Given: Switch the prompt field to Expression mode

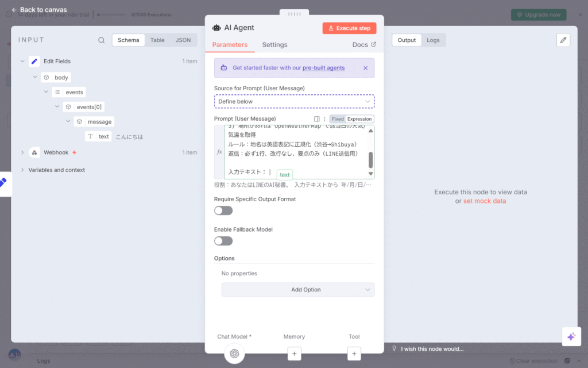Looking at the screenshot, I should point(359,119).
